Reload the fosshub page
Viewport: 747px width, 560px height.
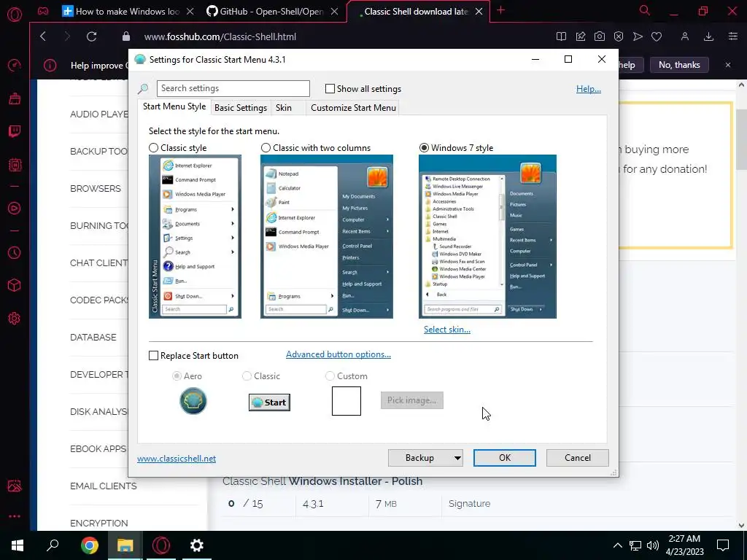[91, 36]
